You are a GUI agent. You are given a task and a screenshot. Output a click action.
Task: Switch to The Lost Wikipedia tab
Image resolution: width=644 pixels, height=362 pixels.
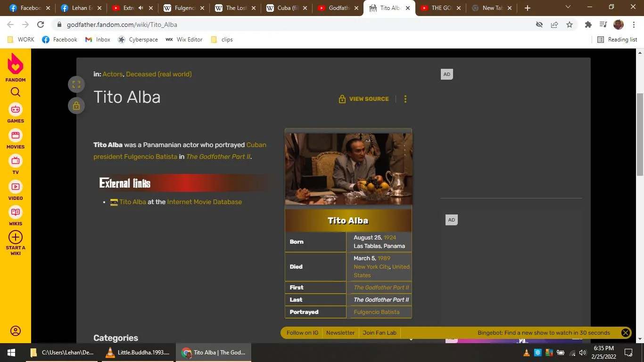click(x=235, y=8)
